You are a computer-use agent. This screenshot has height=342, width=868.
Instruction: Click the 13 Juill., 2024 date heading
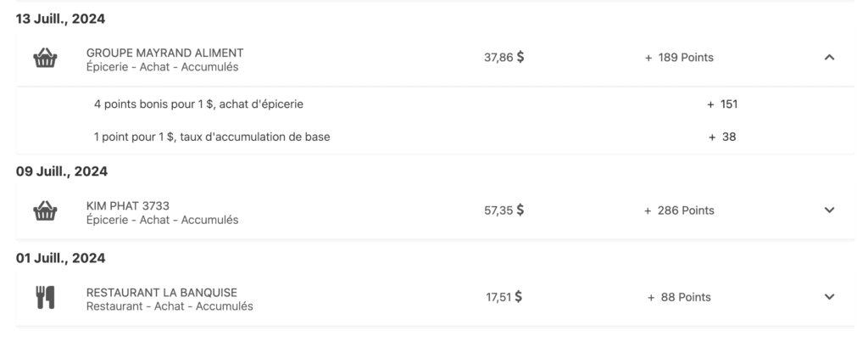coord(61,18)
